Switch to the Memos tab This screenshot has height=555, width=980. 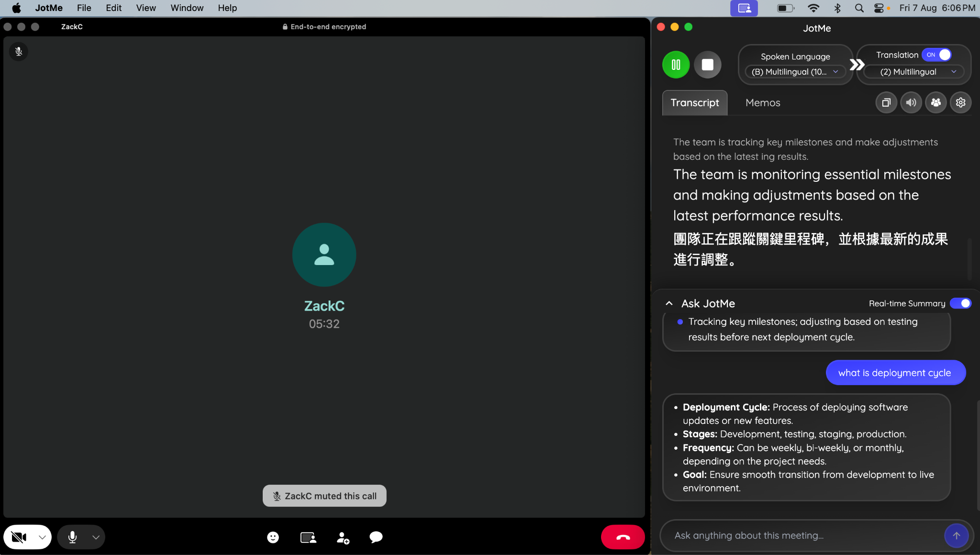pos(763,103)
